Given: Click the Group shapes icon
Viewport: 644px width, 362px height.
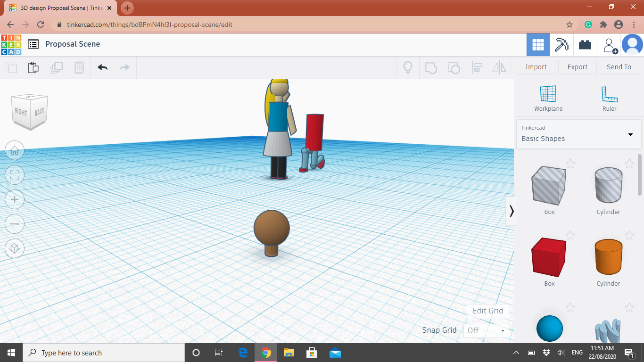Looking at the screenshot, I should click(431, 67).
